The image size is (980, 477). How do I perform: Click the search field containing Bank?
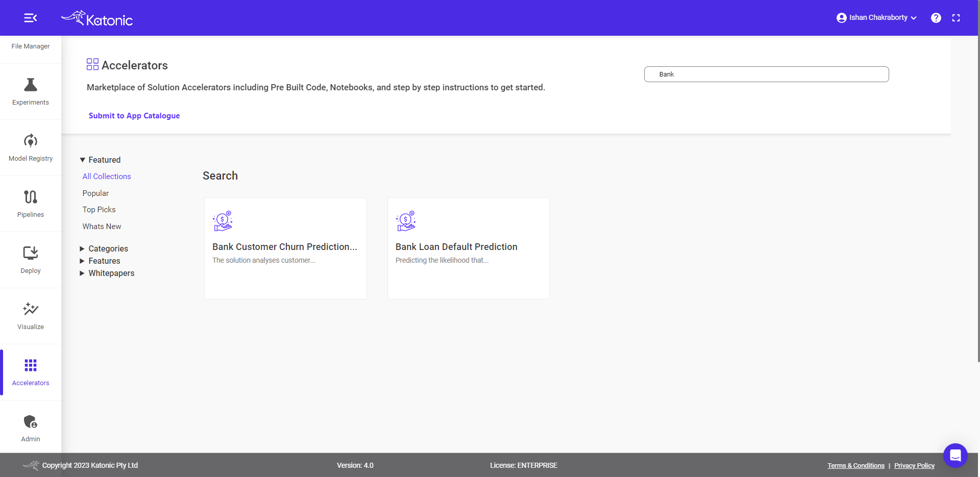[x=766, y=74]
